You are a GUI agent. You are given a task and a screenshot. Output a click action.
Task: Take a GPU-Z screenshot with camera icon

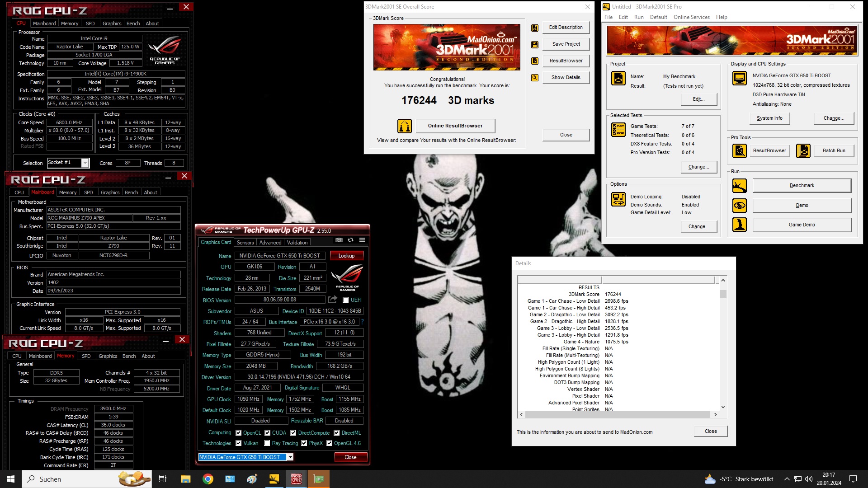tap(339, 240)
